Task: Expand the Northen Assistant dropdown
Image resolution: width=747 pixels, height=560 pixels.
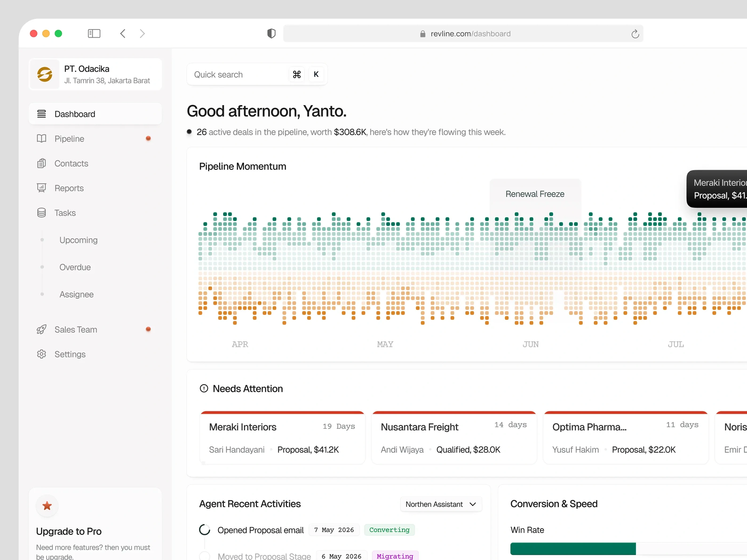Action: [x=441, y=504]
